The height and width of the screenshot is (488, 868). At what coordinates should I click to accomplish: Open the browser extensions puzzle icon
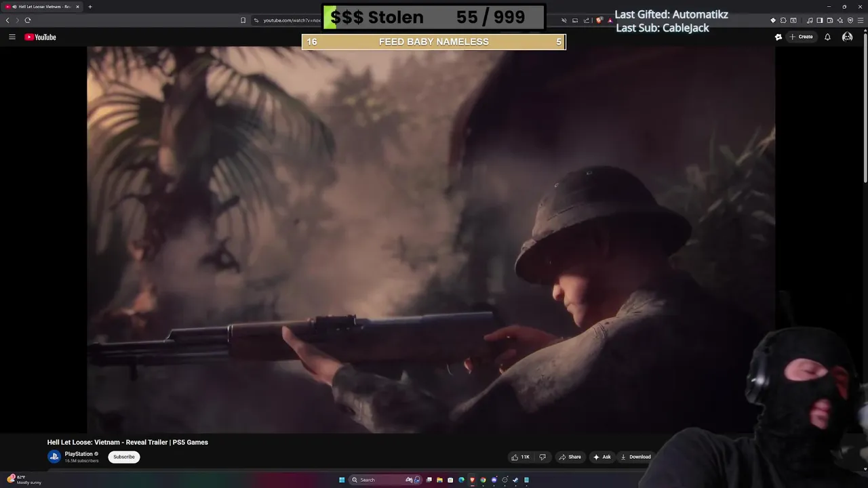coord(783,20)
